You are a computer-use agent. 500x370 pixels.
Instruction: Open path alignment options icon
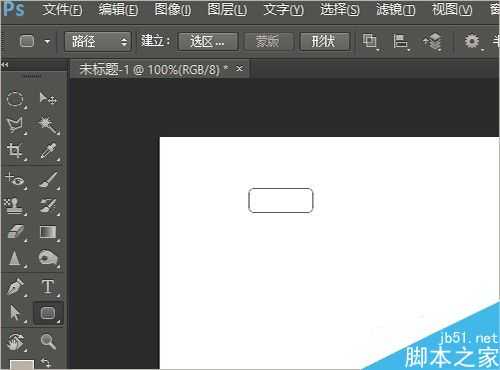[400, 41]
